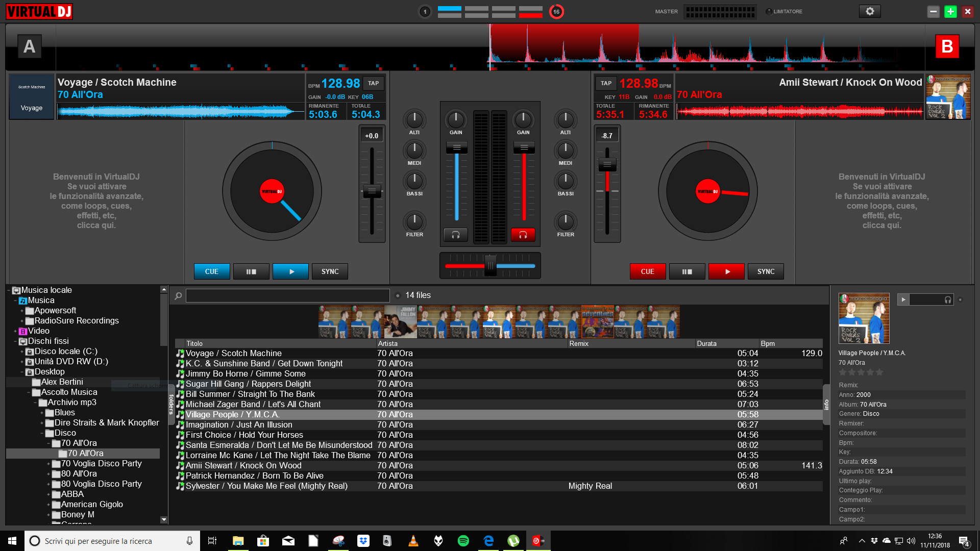
Task: Expand the Blues folder
Action: tap(42, 413)
